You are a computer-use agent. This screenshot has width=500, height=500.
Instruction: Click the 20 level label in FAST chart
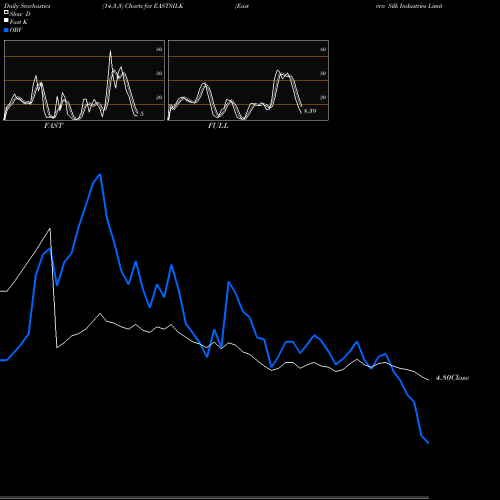tap(159, 97)
